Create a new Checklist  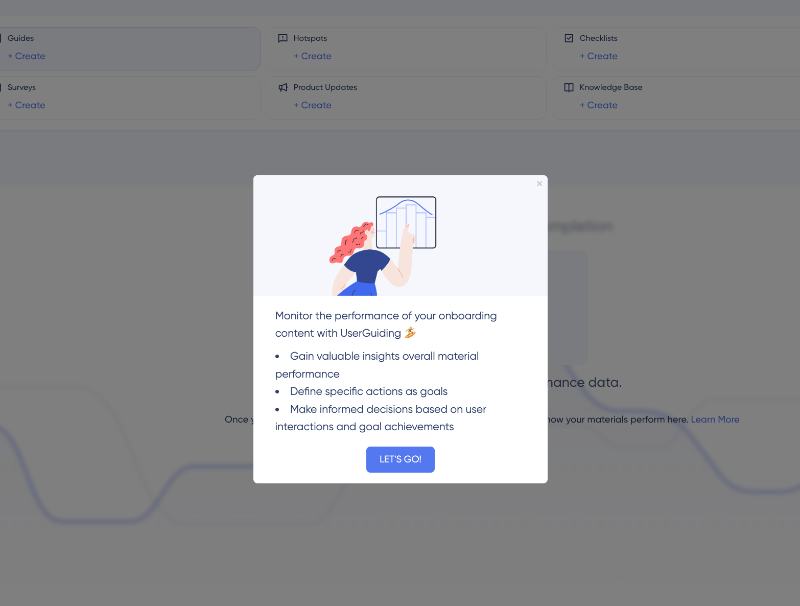(x=599, y=56)
